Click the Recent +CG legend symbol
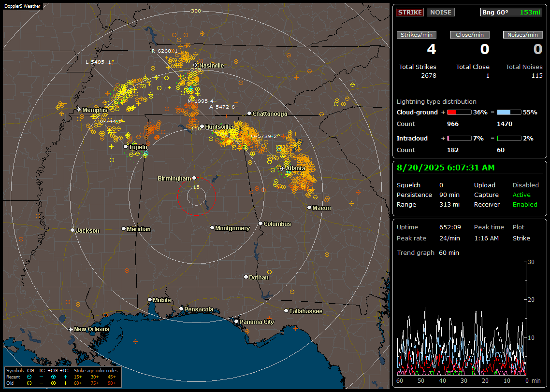The height and width of the screenshot is (392, 550). pyautogui.click(x=53, y=377)
